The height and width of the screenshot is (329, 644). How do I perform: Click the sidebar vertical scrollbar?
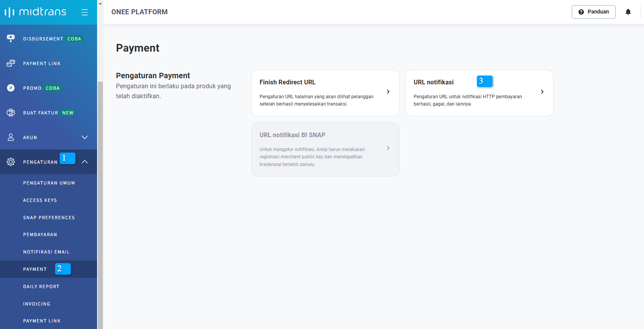tap(100, 193)
